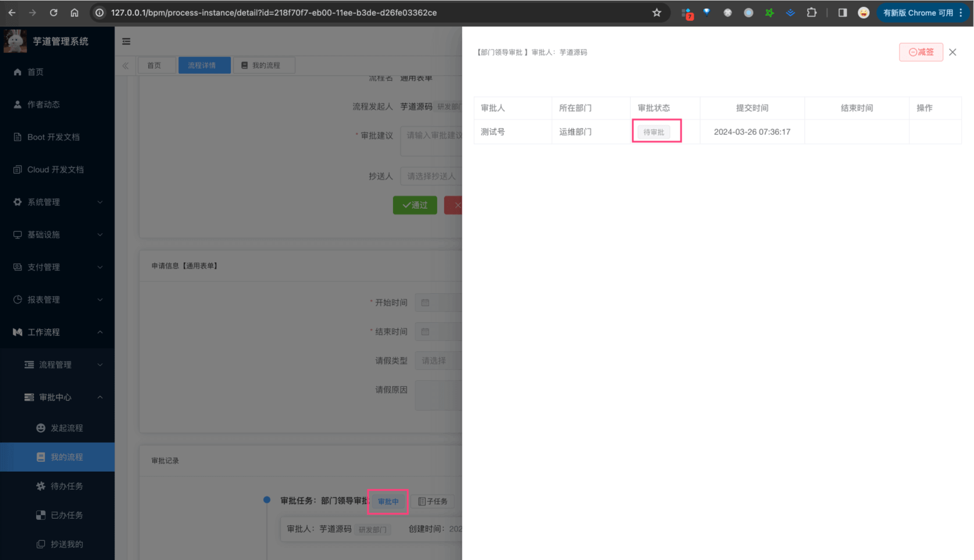Image resolution: width=974 pixels, height=560 pixels.
Task: Click the 报表管理 clock icon
Action: tap(17, 299)
